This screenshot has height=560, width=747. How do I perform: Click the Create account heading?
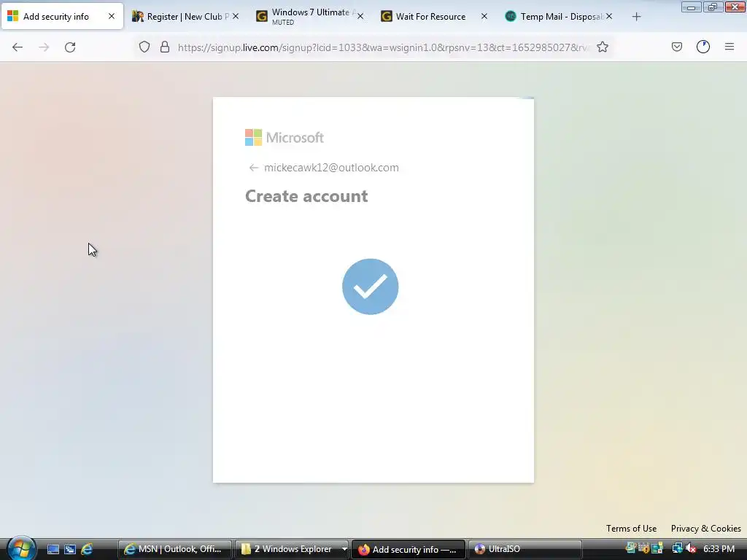[x=306, y=196]
